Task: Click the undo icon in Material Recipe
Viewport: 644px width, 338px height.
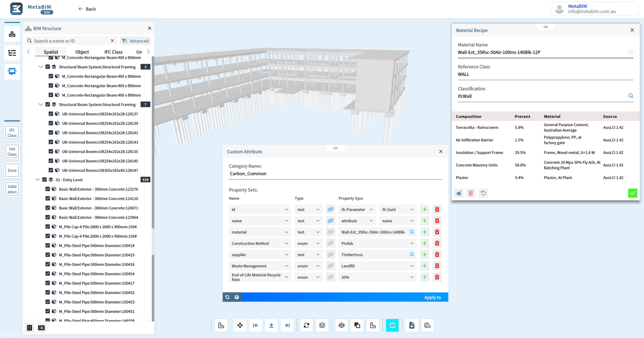Action: click(x=483, y=193)
